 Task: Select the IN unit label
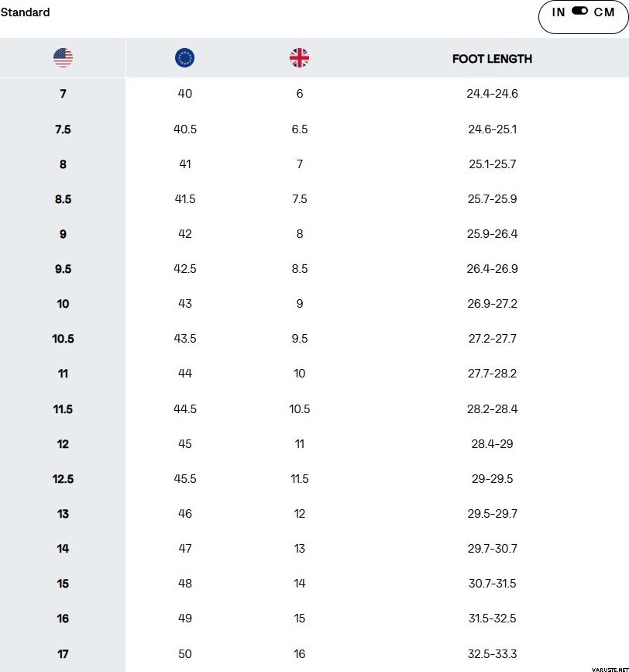coord(559,12)
